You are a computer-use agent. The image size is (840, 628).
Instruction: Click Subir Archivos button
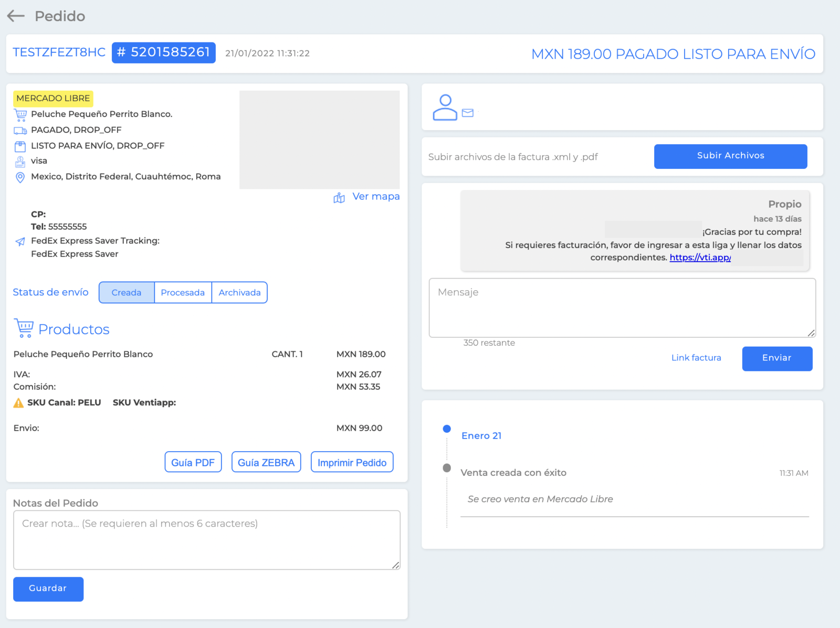(731, 156)
